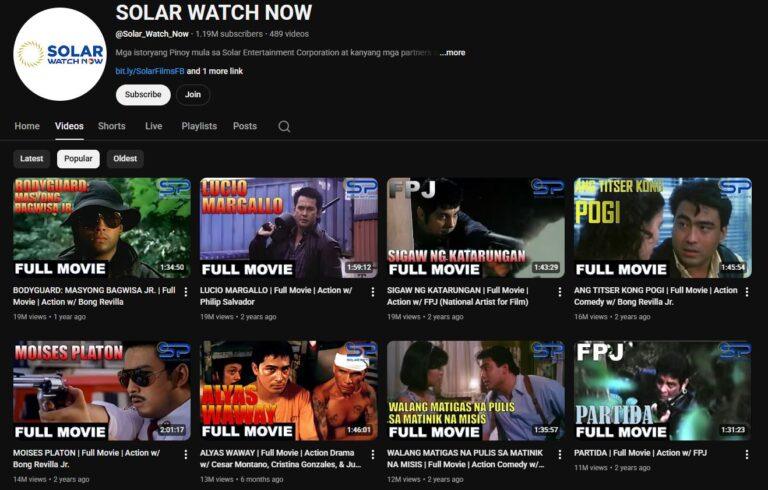This screenshot has height=490, width=768.
Task: Open options menu for Moises Platon video
Action: [186, 455]
